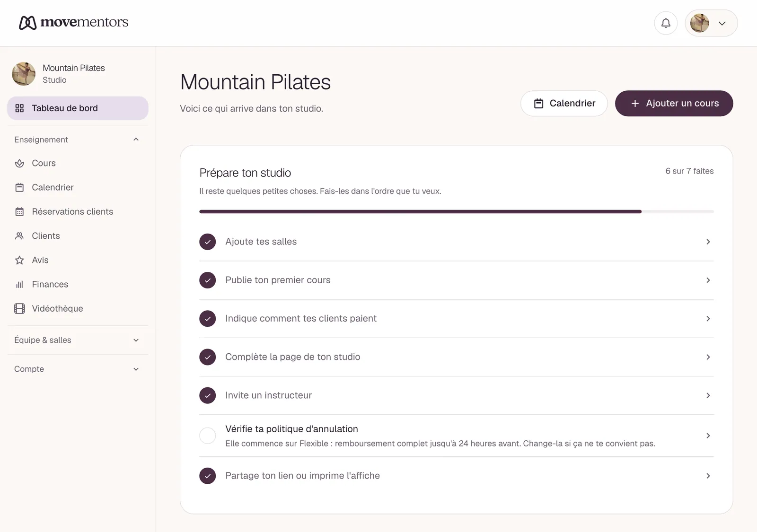Toggle the checkmark for Publie ton premier cours
The width and height of the screenshot is (757, 532).
pos(208,280)
